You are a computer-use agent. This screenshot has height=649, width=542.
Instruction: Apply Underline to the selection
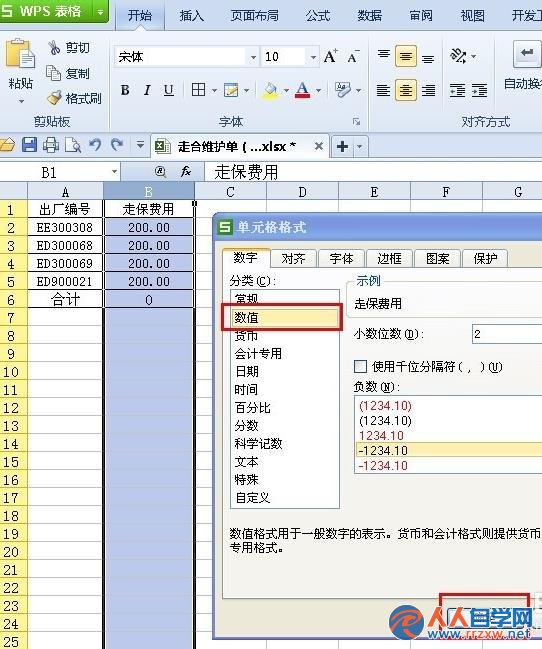[169, 90]
